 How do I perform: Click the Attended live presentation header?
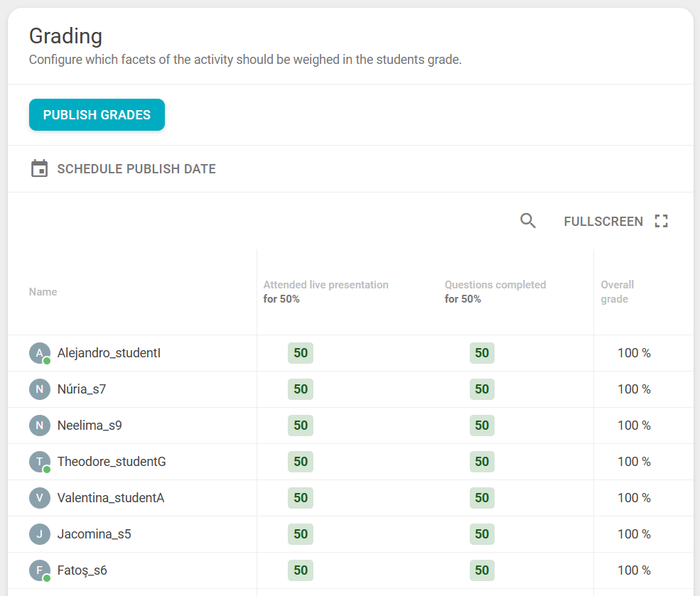coord(326,292)
